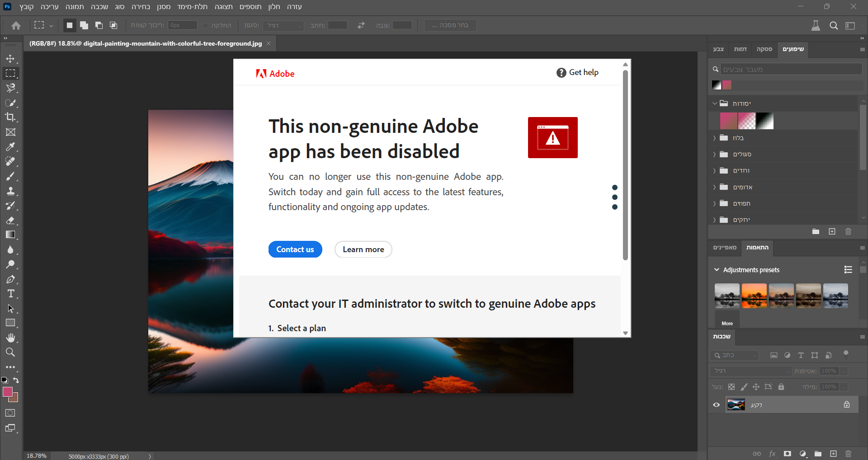868x460 pixels.
Task: Select the Brush tool
Action: [10, 176]
